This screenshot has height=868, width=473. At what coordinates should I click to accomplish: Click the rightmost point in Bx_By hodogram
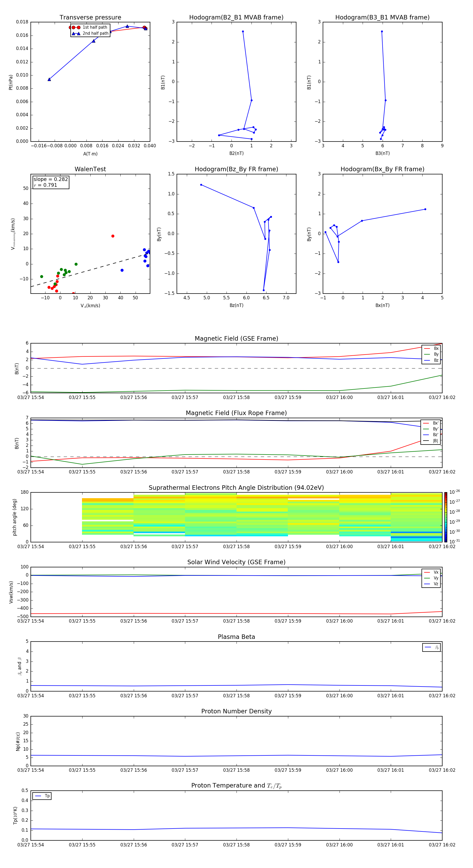(x=425, y=209)
